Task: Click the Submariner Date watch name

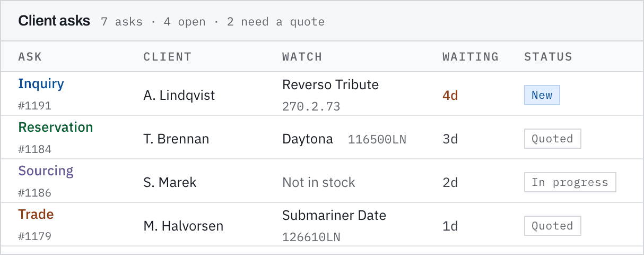Action: click(334, 216)
